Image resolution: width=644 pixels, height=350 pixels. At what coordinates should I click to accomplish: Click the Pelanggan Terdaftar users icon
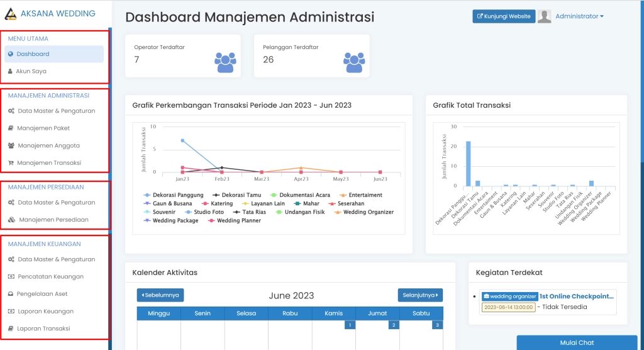tap(354, 61)
